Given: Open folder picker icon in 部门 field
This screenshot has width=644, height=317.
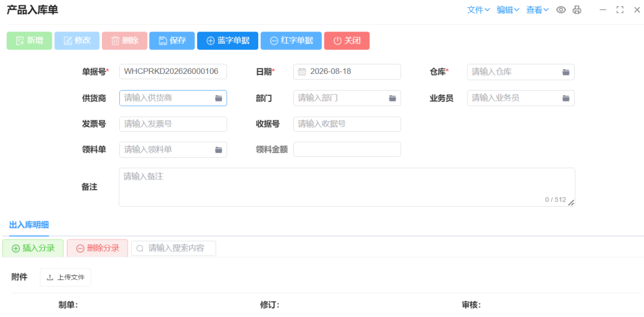Looking at the screenshot, I should coord(392,98).
